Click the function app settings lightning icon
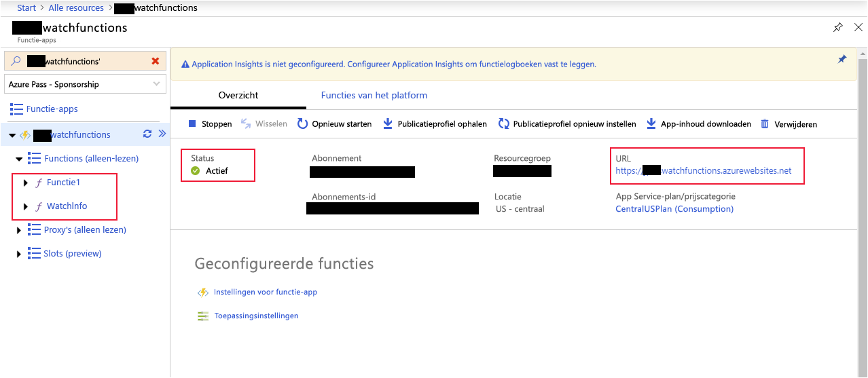The height and width of the screenshot is (378, 868). (202, 292)
